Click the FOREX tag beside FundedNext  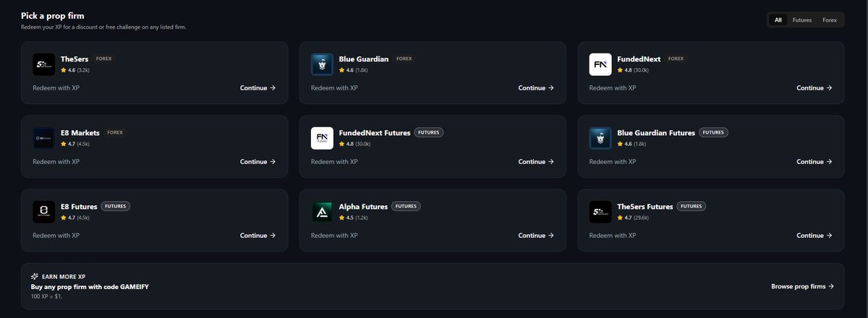(x=675, y=59)
